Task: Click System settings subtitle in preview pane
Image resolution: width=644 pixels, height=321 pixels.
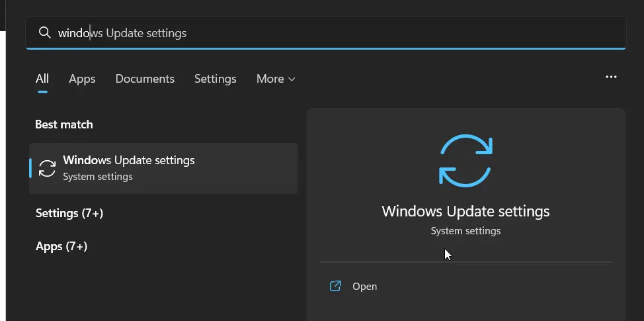Action: point(465,231)
